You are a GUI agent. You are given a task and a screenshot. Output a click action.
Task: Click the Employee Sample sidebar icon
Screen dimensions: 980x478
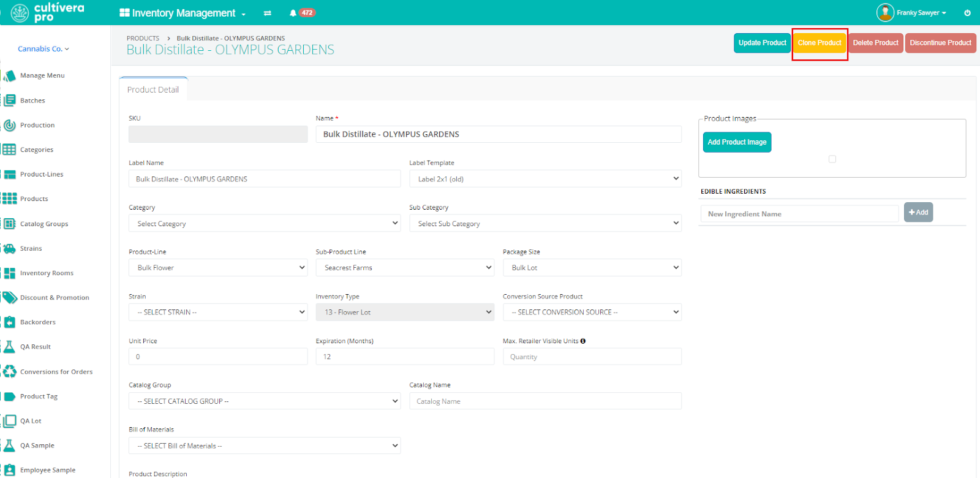tap(9, 470)
